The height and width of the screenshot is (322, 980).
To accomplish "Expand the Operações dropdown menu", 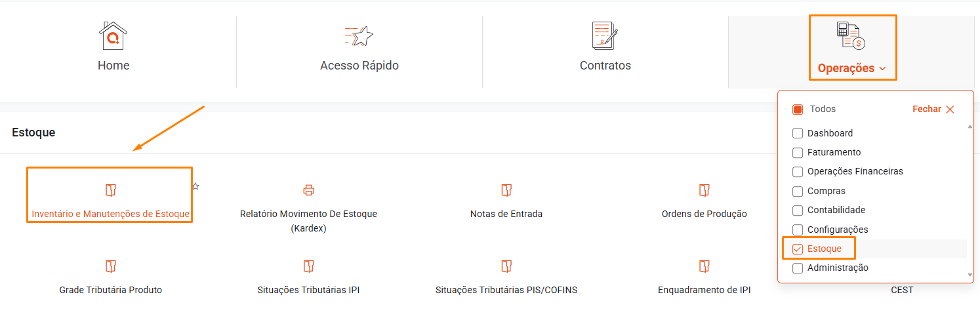I will (x=852, y=68).
